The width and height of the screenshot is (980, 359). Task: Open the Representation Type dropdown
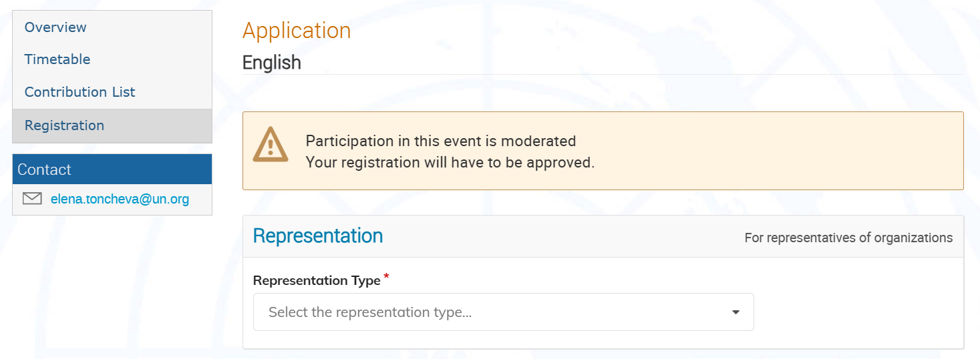503,312
